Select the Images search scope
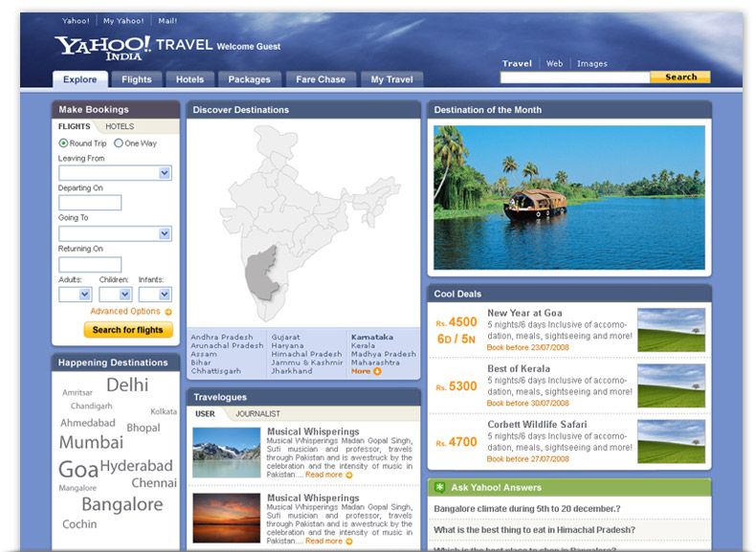 point(592,63)
